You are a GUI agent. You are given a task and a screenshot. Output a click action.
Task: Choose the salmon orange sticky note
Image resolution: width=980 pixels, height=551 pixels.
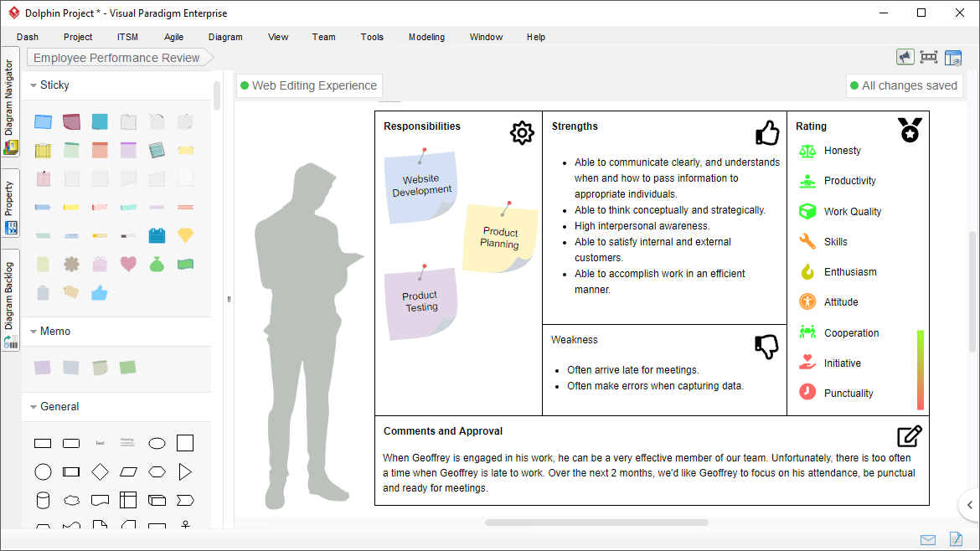pos(100,150)
